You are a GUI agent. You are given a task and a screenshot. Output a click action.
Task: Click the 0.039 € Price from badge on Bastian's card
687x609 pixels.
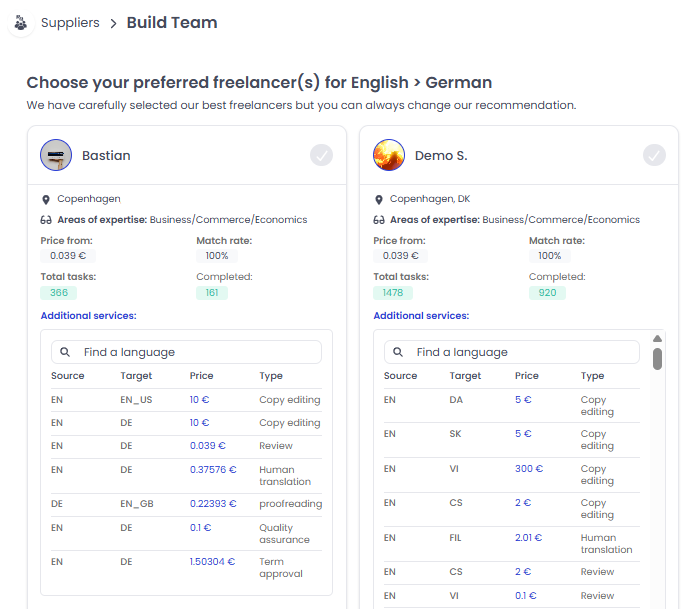pyautogui.click(x=68, y=256)
